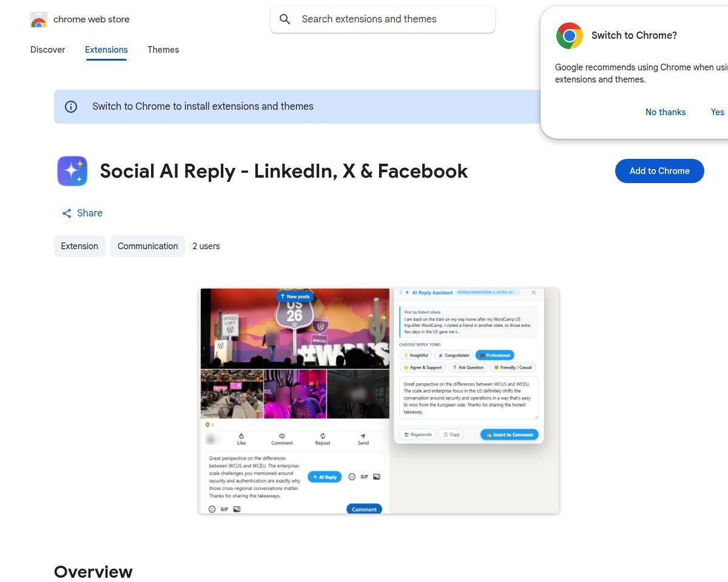Focus the Search extensions and themes field

(383, 19)
